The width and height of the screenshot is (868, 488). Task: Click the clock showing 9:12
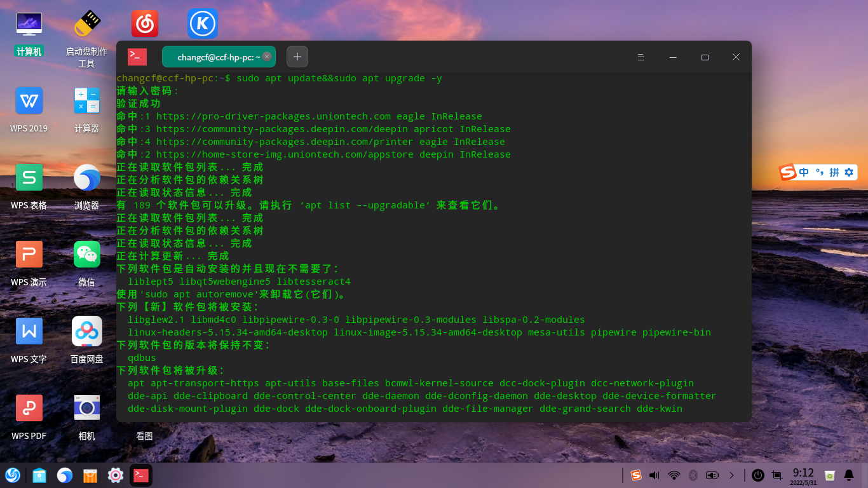(803, 475)
